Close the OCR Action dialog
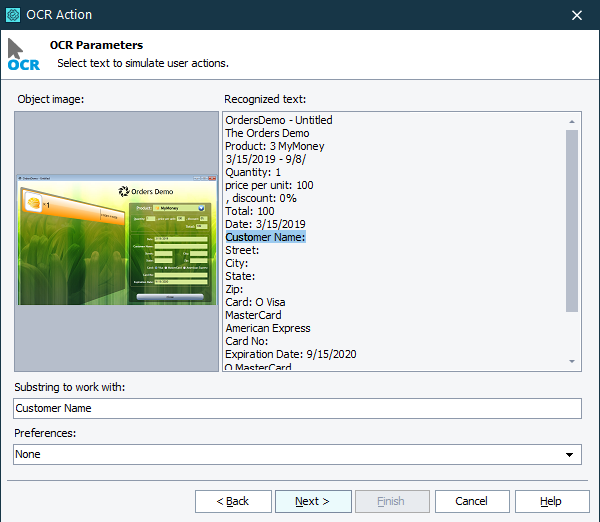600x522 pixels. 577,15
